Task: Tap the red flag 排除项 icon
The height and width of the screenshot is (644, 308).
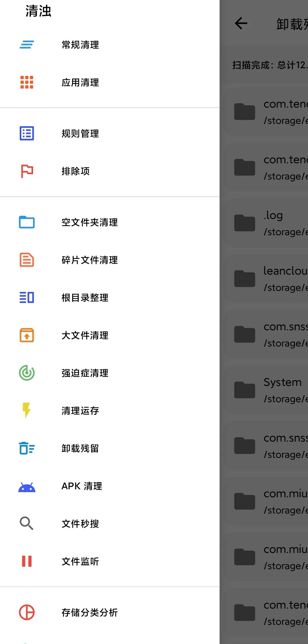Action: coord(27,171)
